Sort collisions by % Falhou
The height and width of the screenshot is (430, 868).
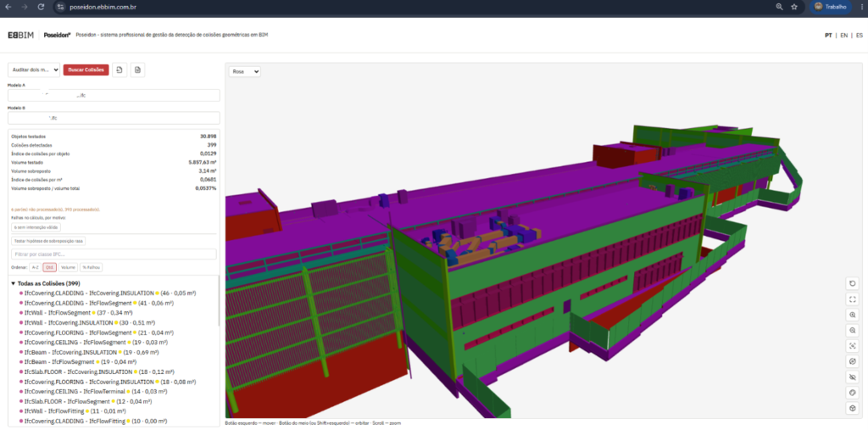coord(91,267)
